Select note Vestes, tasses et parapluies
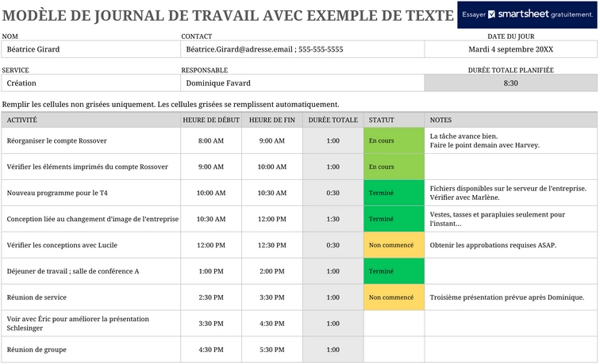The height and width of the screenshot is (364, 600). [x=511, y=219]
